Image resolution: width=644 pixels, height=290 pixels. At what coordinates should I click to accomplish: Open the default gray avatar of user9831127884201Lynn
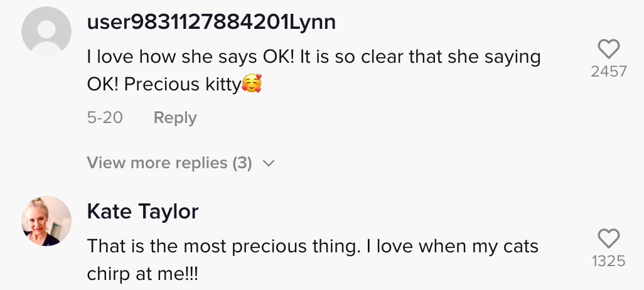click(x=46, y=31)
